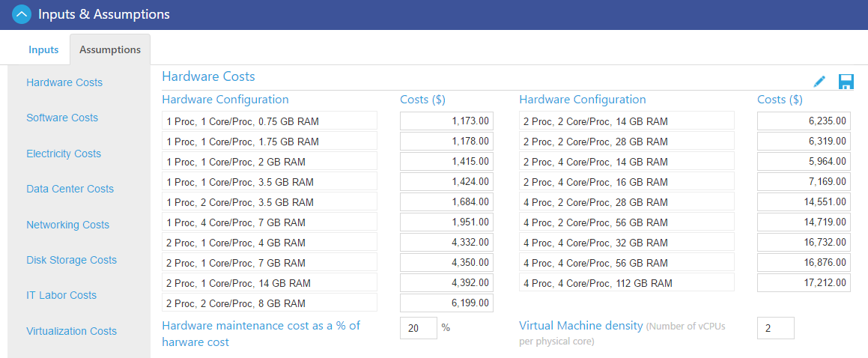868x358 pixels.
Task: Click the floppy disk save icon
Action: 846,82
